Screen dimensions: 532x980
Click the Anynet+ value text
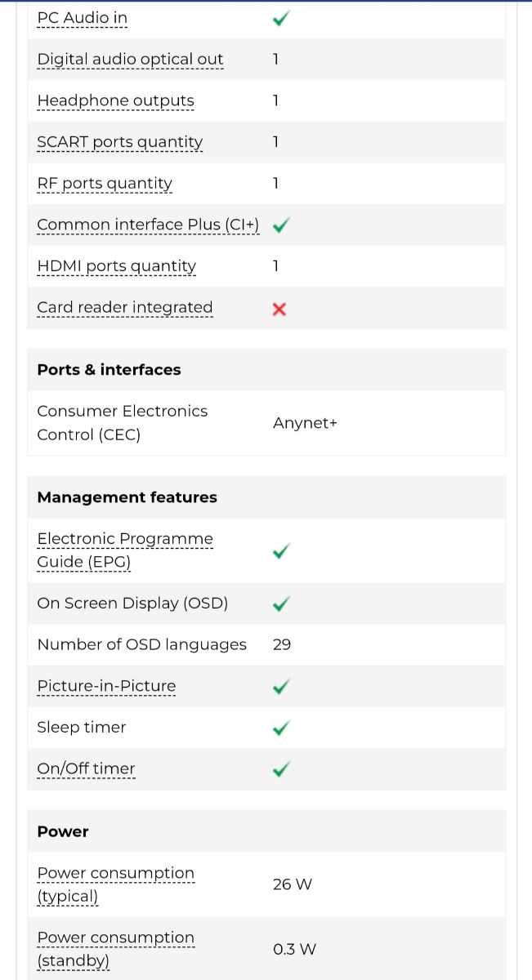tap(305, 423)
